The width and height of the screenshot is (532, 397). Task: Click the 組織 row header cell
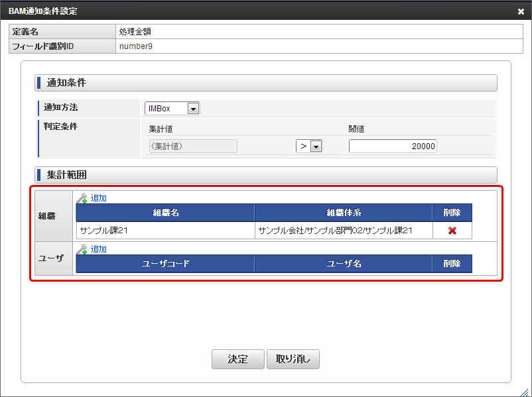tap(54, 216)
